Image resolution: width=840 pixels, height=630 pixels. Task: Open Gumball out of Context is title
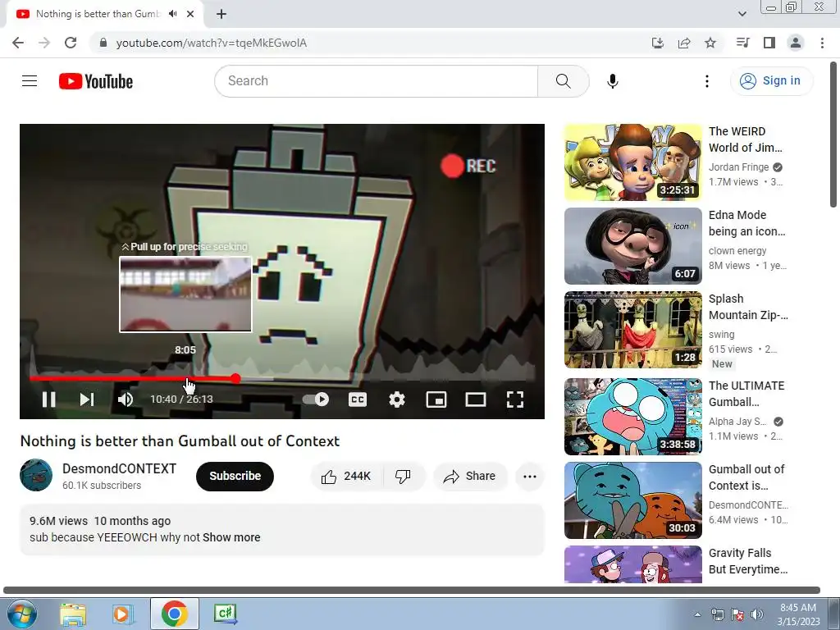point(746,477)
